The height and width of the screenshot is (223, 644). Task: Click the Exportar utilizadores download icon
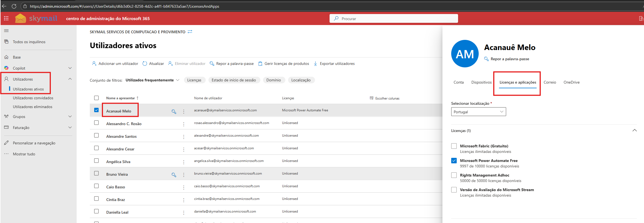pyautogui.click(x=316, y=64)
